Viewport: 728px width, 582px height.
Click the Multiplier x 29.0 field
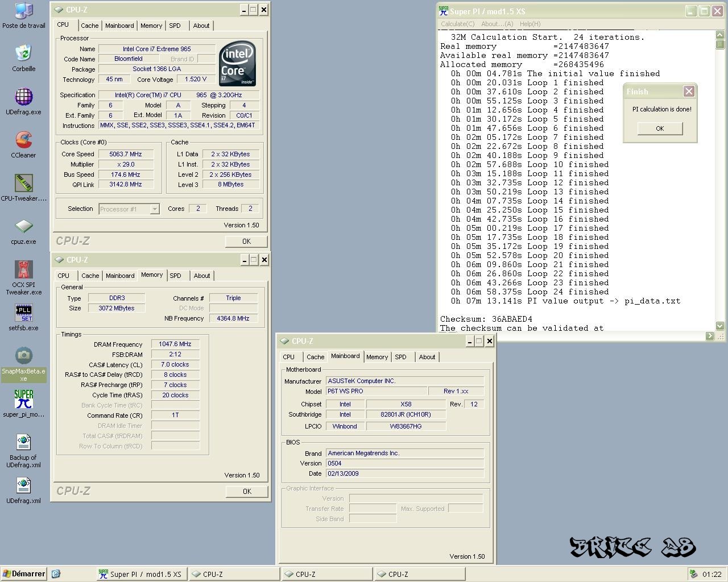point(125,164)
